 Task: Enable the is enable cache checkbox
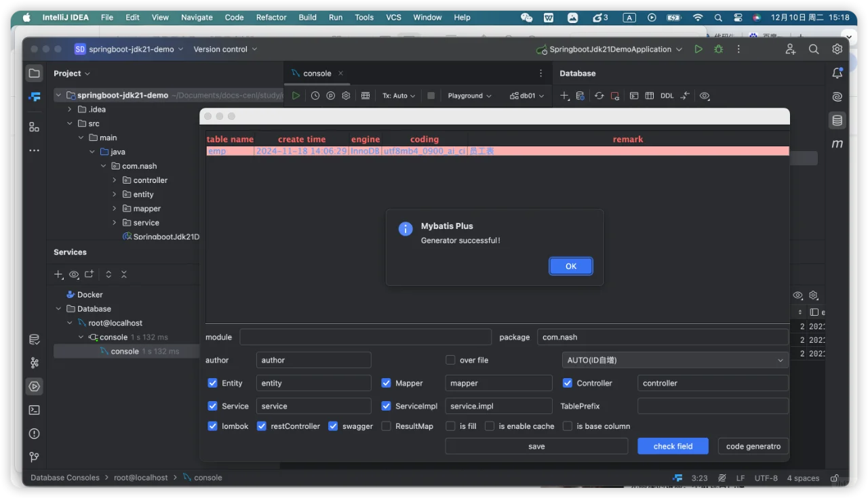[x=490, y=427]
